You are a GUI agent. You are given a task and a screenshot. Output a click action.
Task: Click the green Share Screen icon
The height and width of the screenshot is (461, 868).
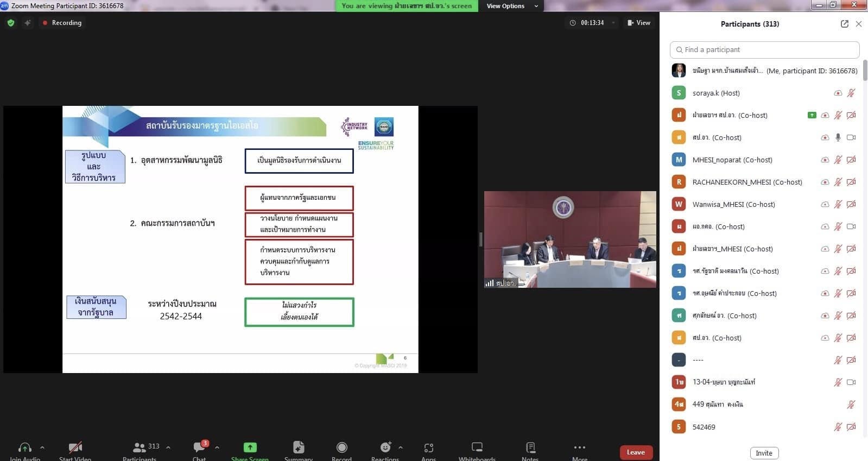(x=250, y=447)
